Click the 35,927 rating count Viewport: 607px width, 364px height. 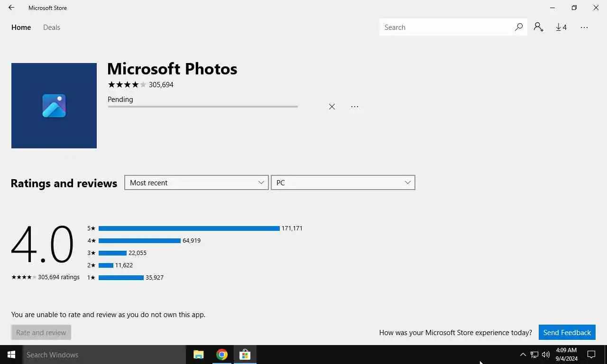(155, 278)
